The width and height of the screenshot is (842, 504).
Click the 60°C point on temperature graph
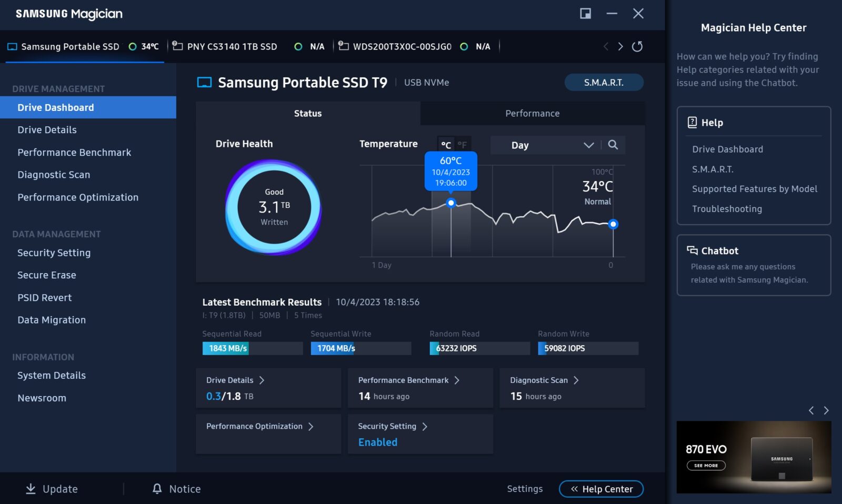pos(451,203)
